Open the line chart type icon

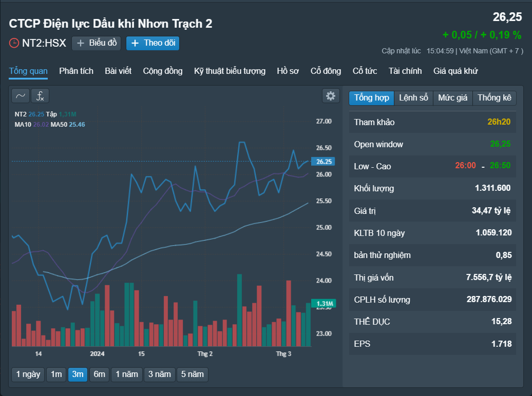coord(21,96)
